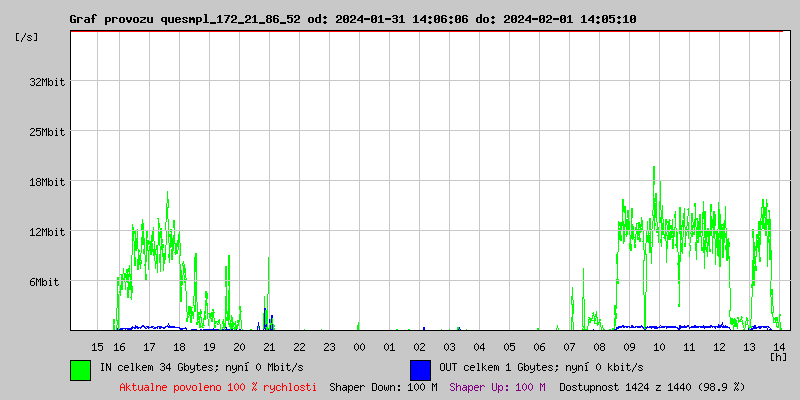This screenshot has height=400, width=800.
Task: Click the purple 'Shaper Up: 100 M' label
Action: point(497,386)
